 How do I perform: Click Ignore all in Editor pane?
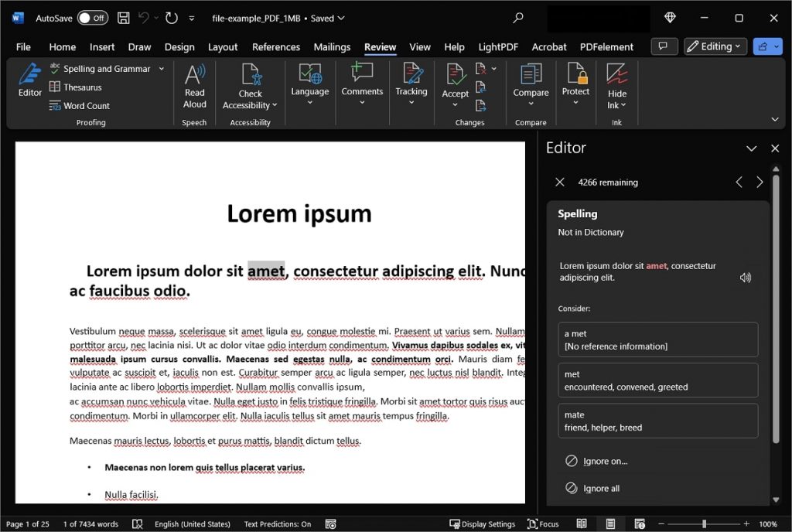601,489
